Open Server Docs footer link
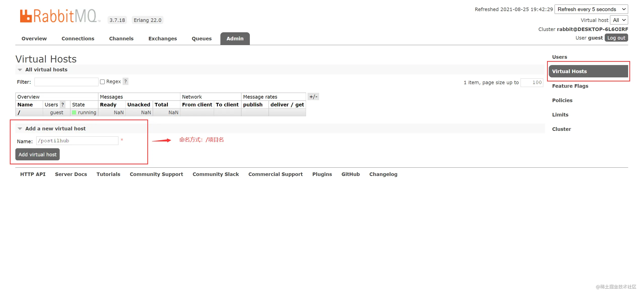Image resolution: width=644 pixels, height=297 pixels. coord(71,174)
